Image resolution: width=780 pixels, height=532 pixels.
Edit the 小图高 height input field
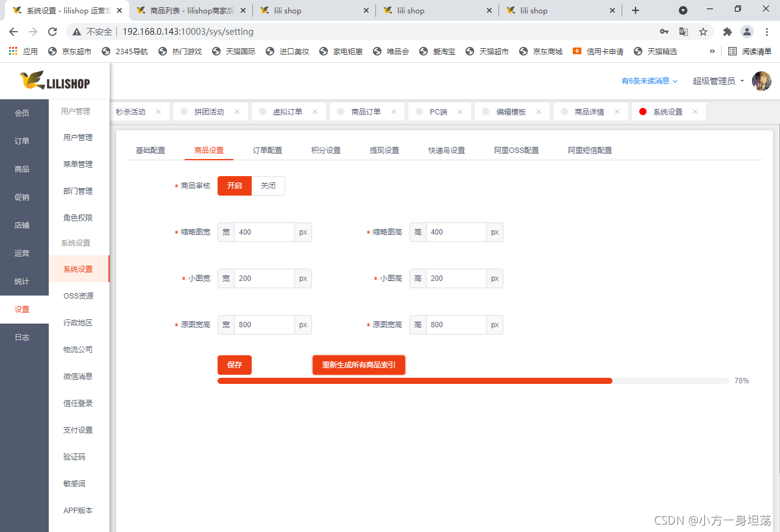456,278
